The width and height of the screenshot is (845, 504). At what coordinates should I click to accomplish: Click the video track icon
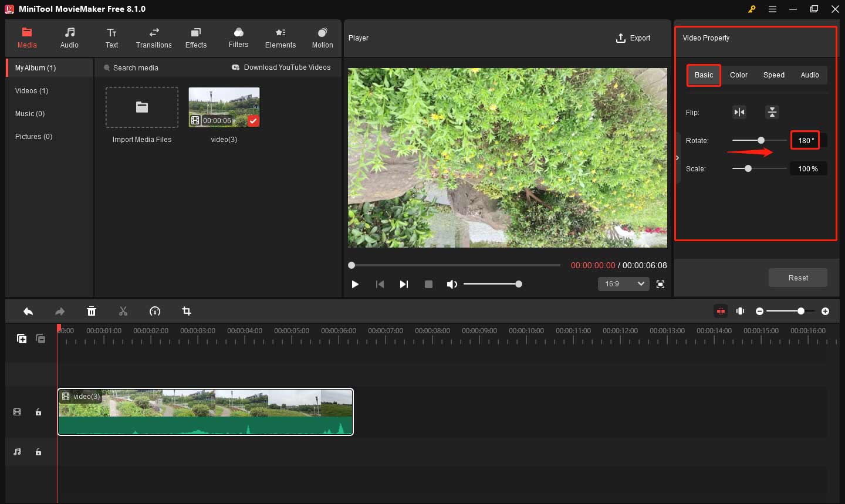click(x=17, y=412)
